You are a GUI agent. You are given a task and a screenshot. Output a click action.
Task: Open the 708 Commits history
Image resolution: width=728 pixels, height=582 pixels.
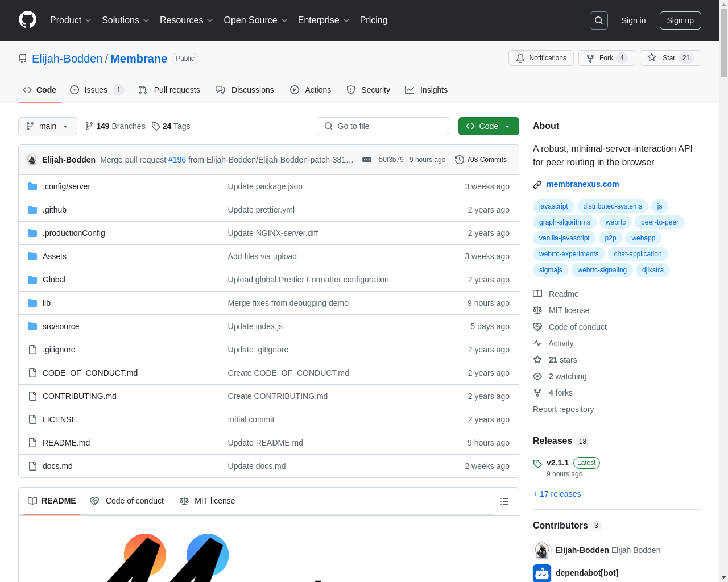[481, 160]
